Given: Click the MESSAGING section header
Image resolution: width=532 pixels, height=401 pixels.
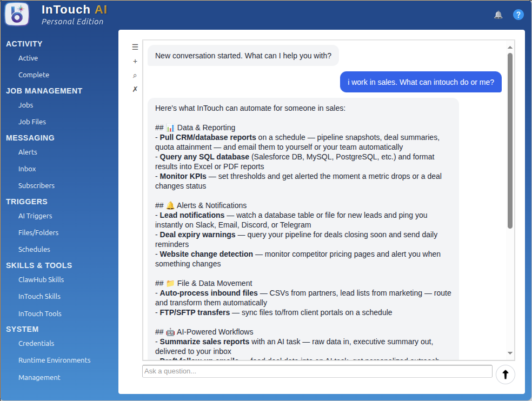Looking at the screenshot, I should 30,138.
